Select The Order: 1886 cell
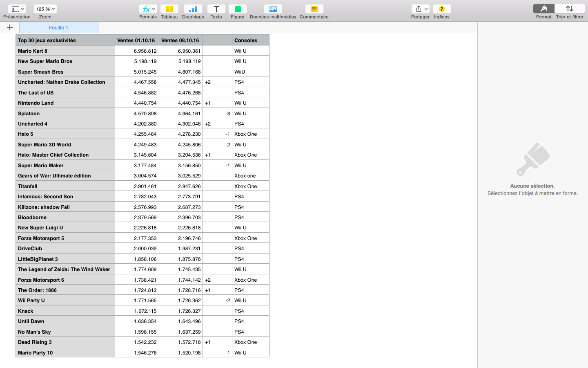Image resolution: width=588 pixels, height=368 pixels. point(65,290)
